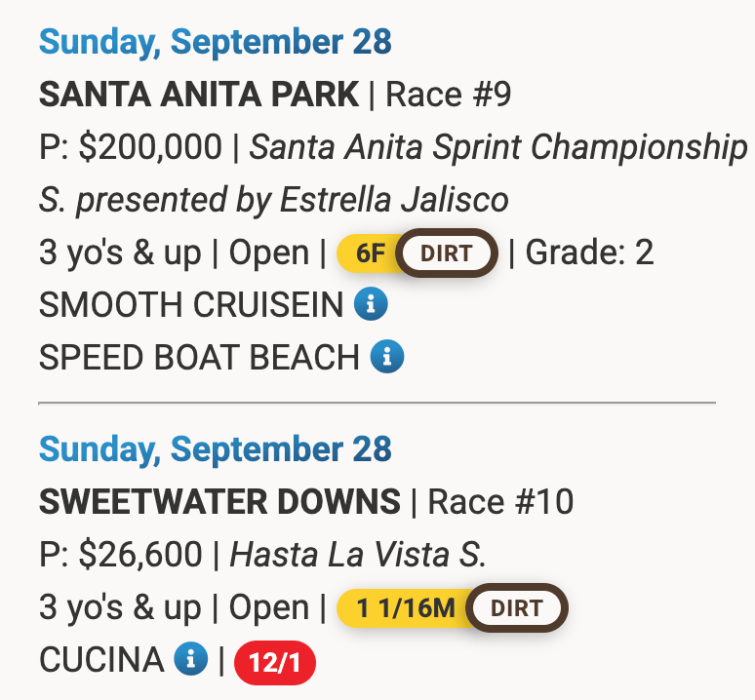
Task: Open the SMOOTH CRUISEIN horse entry
Action: click(x=190, y=306)
